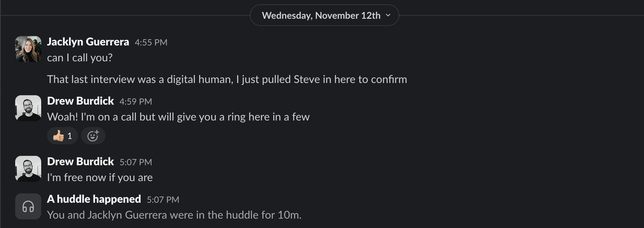
Task: Click the "I'm free now if you are" message
Action: [100, 177]
